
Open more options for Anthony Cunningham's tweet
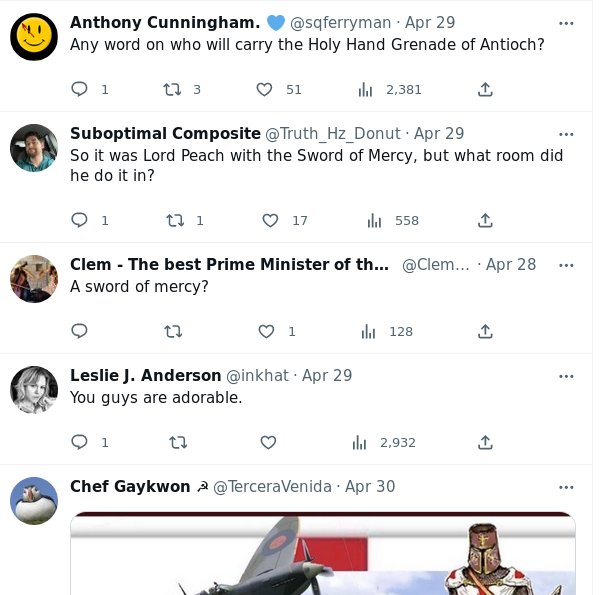566,23
